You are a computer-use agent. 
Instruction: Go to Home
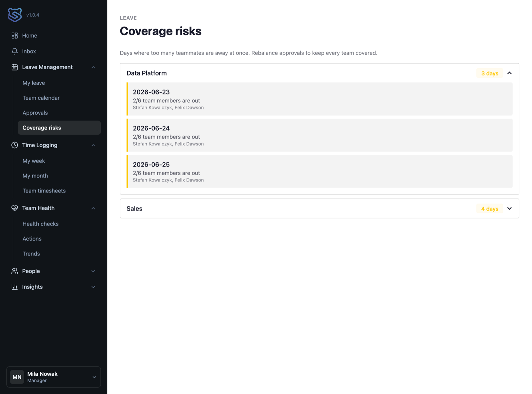point(30,36)
